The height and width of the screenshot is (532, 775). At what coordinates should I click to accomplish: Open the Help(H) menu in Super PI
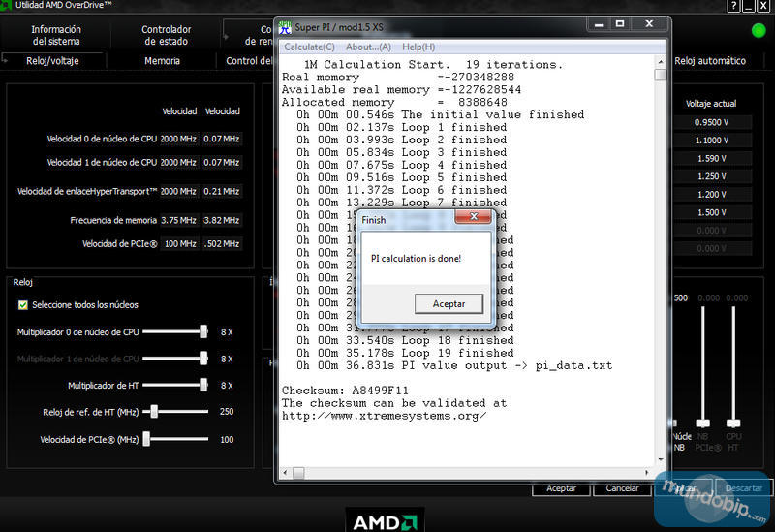[x=418, y=47]
